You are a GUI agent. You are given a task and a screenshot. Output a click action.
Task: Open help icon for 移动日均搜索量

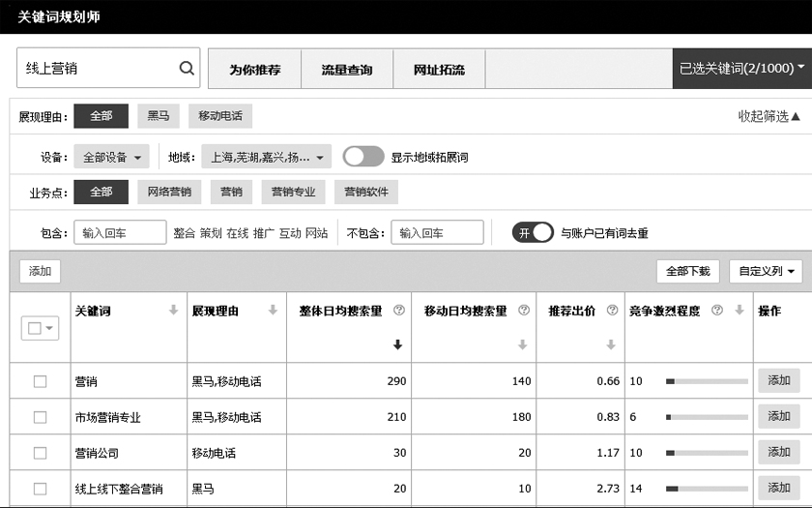coord(524,310)
